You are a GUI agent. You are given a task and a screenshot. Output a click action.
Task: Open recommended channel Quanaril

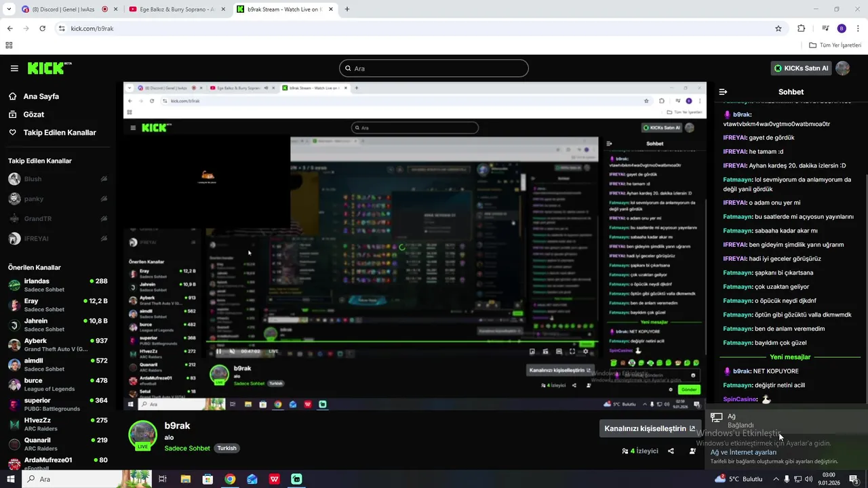[x=58, y=444]
